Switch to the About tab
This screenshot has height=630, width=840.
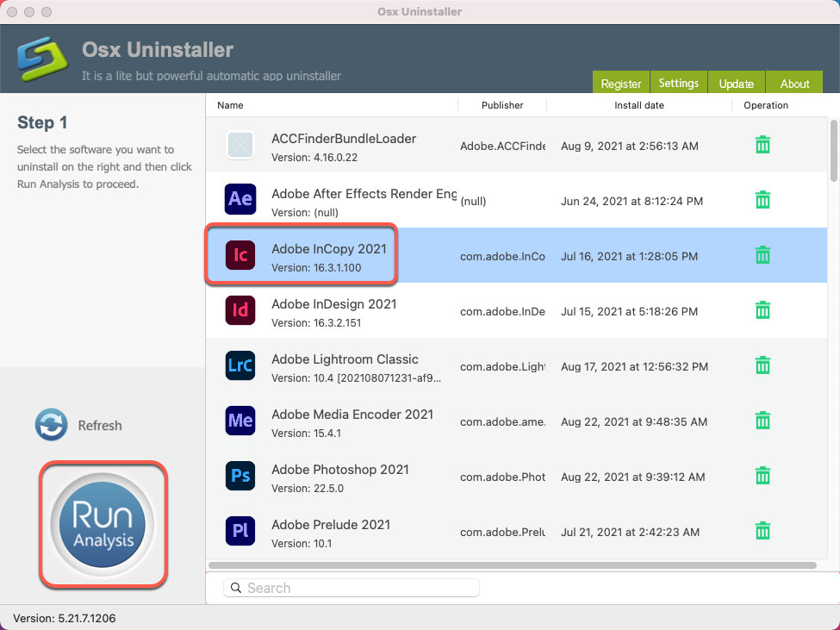pos(794,83)
